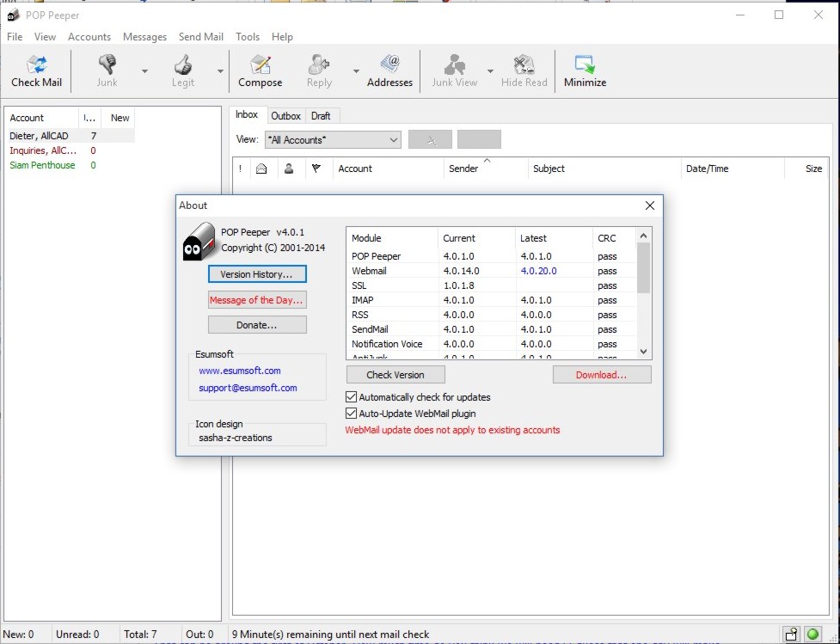This screenshot has height=644, width=840.
Task: Switch to the Draft tab
Action: pos(321,116)
